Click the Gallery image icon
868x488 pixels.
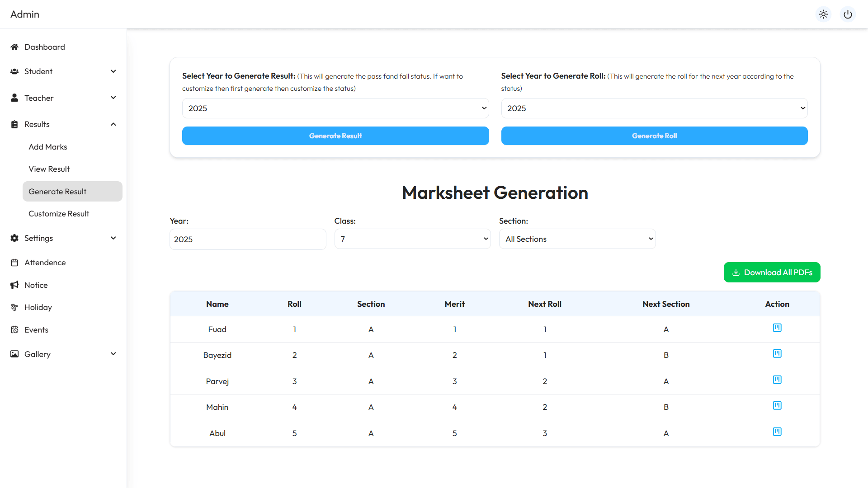pyautogui.click(x=14, y=354)
